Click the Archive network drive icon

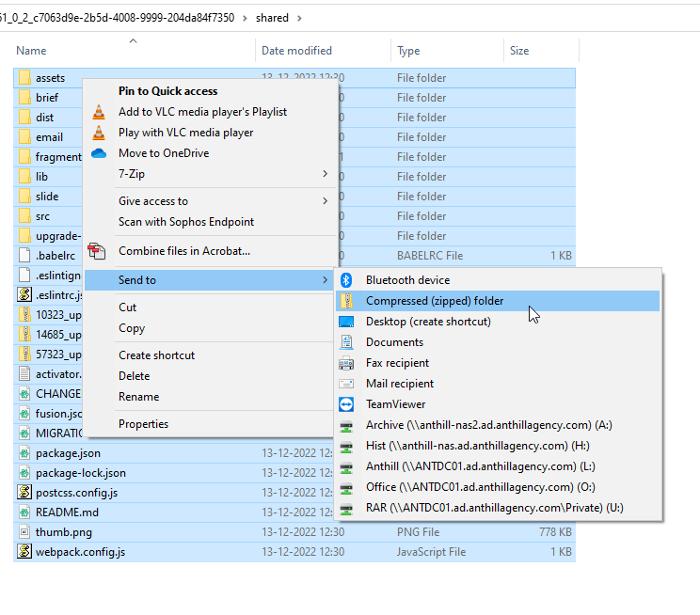click(x=345, y=425)
